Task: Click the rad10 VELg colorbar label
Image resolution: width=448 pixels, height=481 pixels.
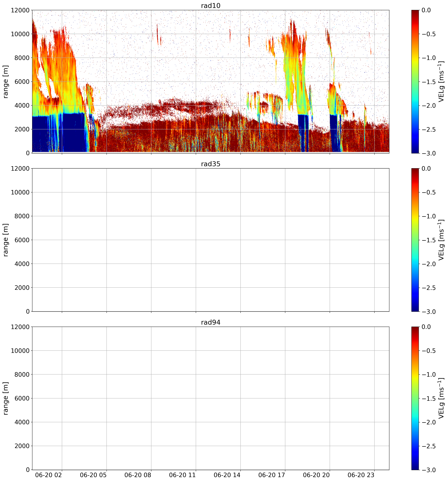Action: point(441,81)
